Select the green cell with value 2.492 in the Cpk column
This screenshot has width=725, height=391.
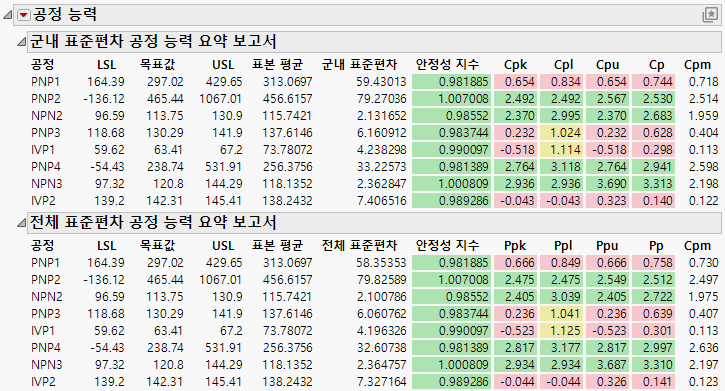coord(516,99)
